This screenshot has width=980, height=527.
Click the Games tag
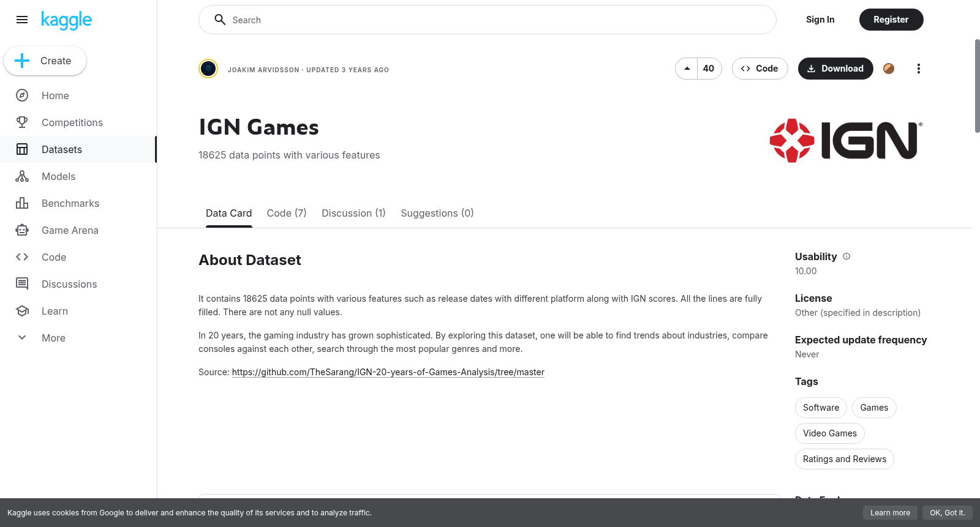coord(874,408)
